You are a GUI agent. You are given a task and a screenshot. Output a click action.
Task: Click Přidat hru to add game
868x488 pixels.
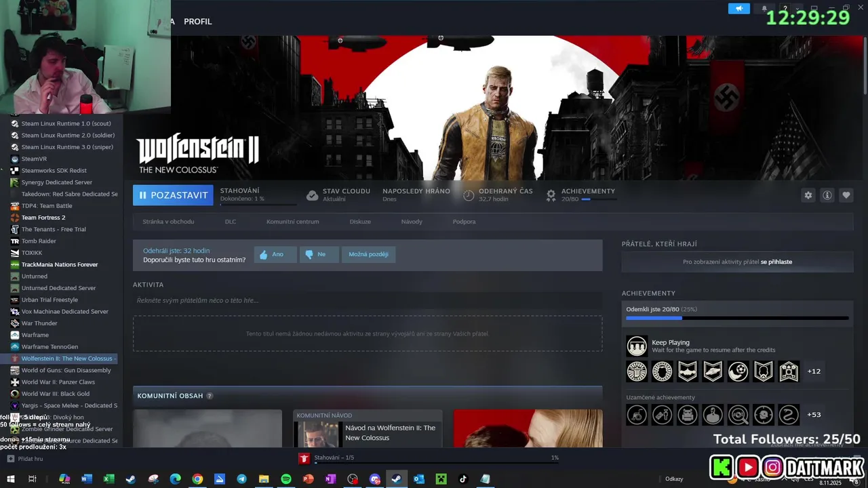pyautogui.click(x=25, y=459)
